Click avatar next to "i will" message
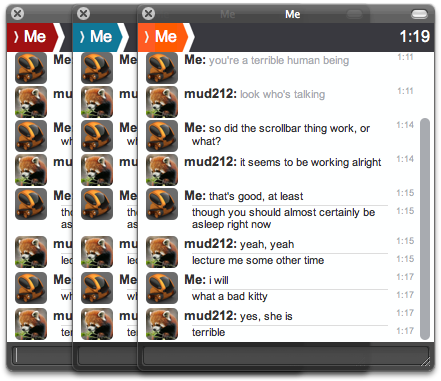441x381 pixels. (162, 288)
